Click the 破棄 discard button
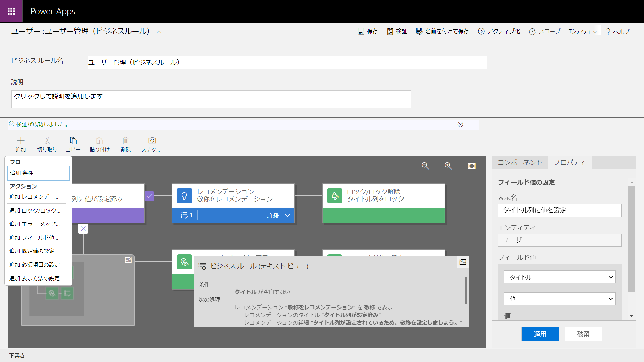The width and height of the screenshot is (644, 362). pyautogui.click(x=583, y=334)
